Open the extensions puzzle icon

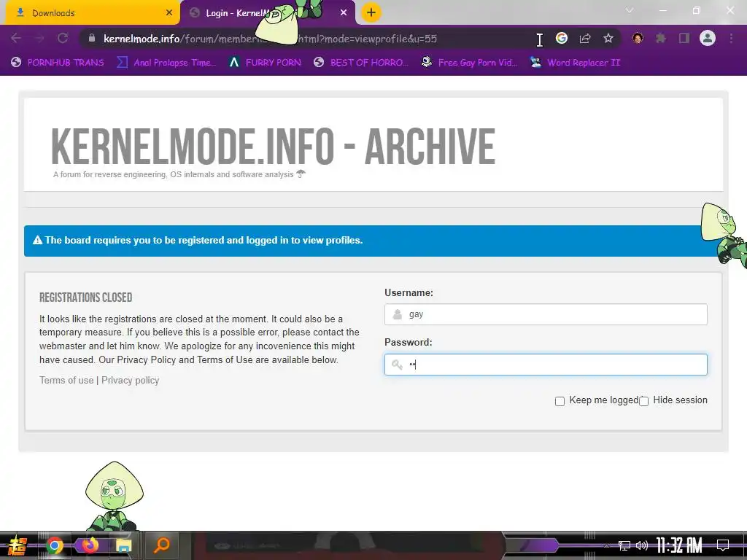(661, 38)
